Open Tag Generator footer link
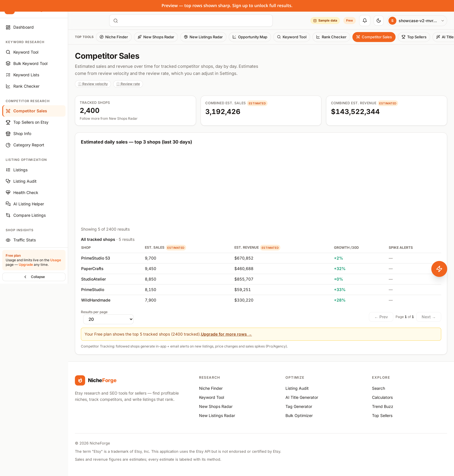Viewport: 454px width, 476px height. (x=299, y=407)
